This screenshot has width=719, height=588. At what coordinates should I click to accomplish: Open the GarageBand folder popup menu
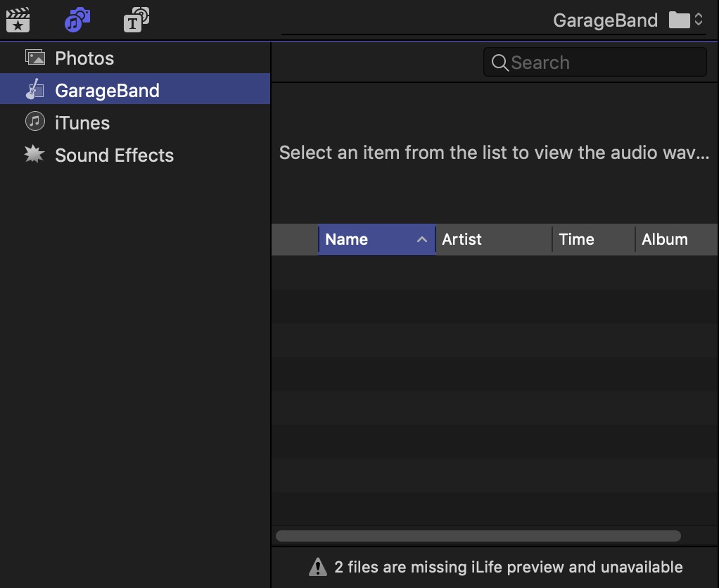coord(685,20)
